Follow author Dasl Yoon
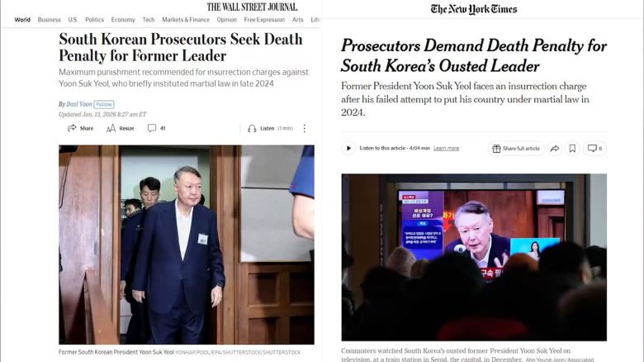The image size is (644, 362). [104, 104]
